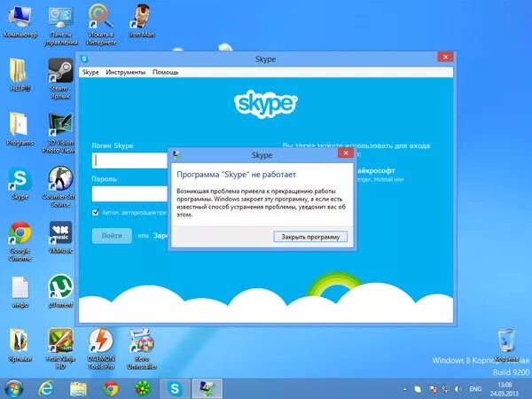Open the Programs folder on desktop
Screen dimensions: 532x399
click(x=20, y=129)
